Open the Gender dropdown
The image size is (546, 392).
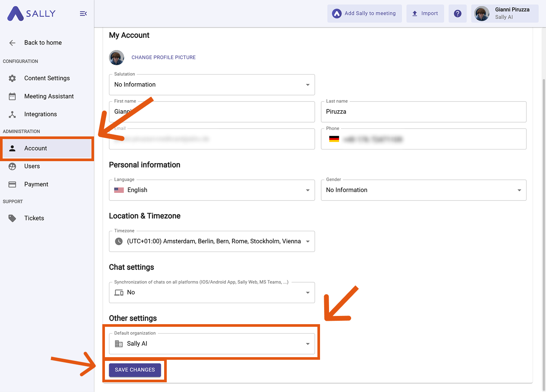click(423, 190)
